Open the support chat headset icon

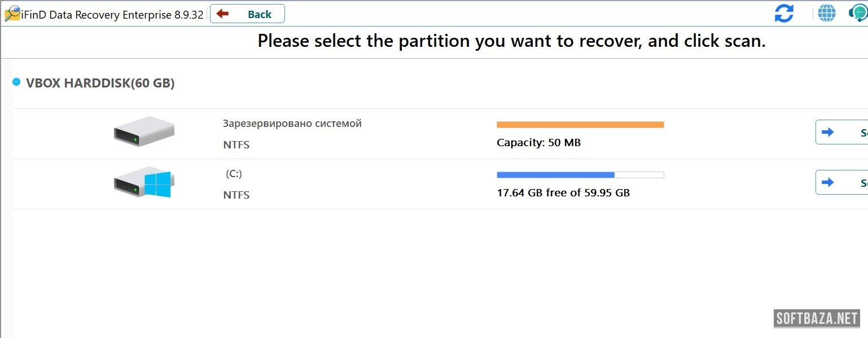(x=858, y=14)
